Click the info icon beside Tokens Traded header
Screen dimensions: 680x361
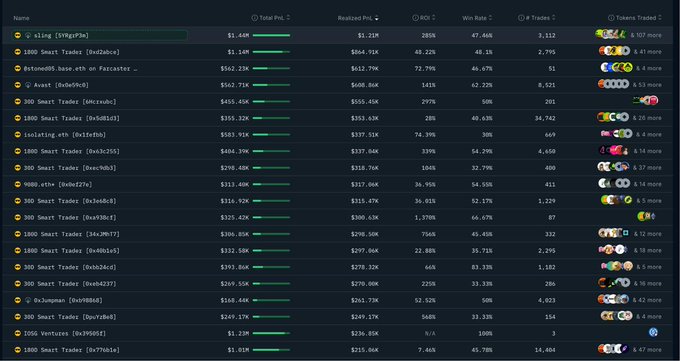(x=611, y=18)
